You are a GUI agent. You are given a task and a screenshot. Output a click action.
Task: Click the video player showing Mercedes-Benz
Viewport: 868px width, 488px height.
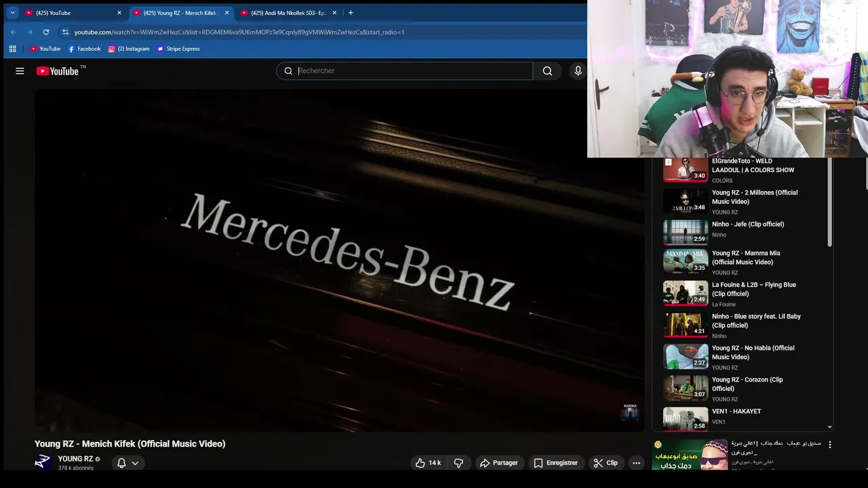[339, 260]
